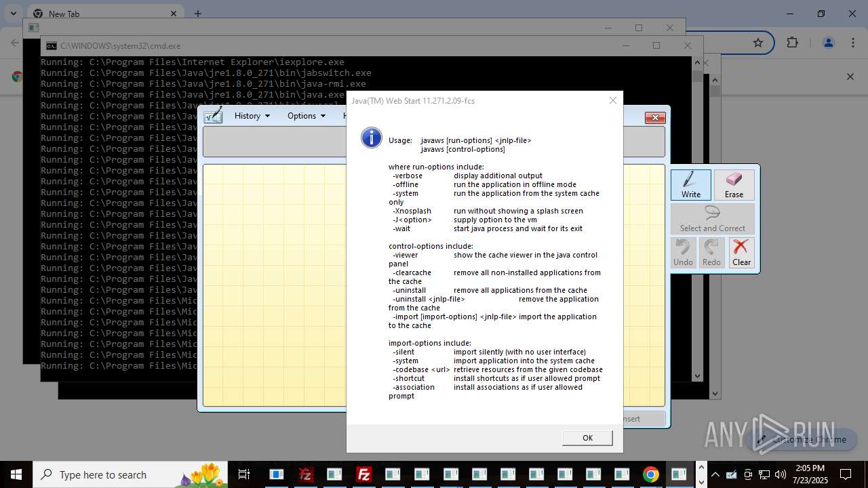Click the -clearcache option text

pos(412,272)
